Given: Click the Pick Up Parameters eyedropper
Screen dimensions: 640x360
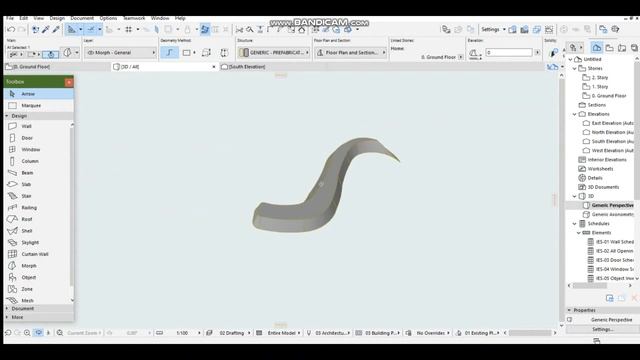Looking at the screenshot, I should click(46, 29).
